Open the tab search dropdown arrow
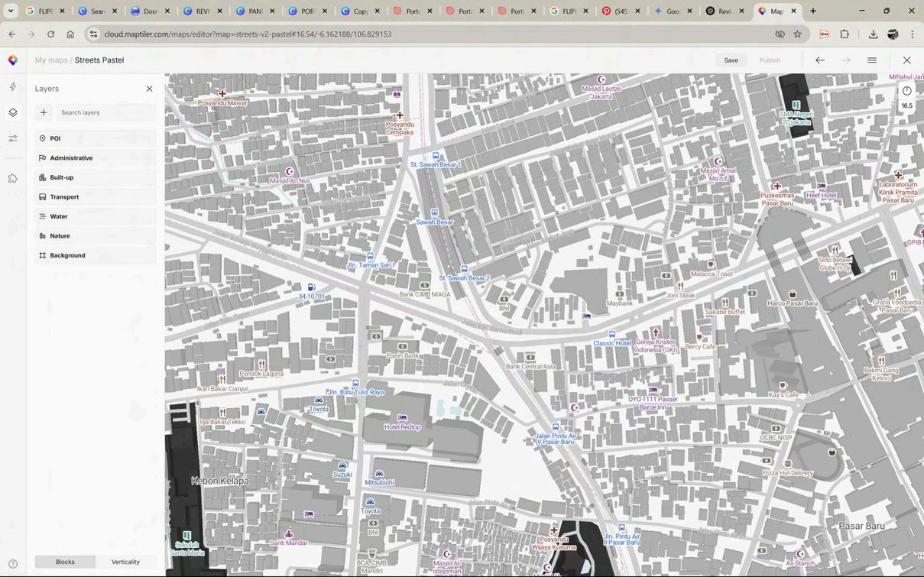Image resolution: width=924 pixels, height=577 pixels. 11,11
